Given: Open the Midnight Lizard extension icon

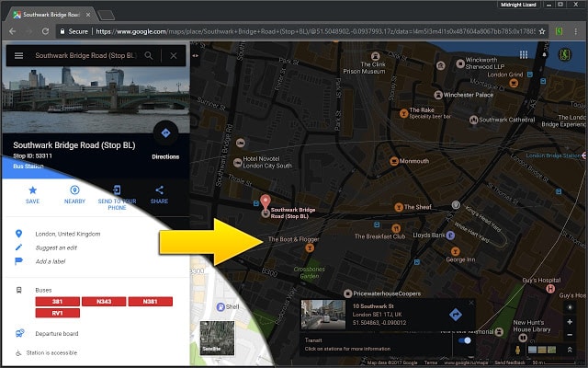Looking at the screenshot, I should tap(560, 31).
